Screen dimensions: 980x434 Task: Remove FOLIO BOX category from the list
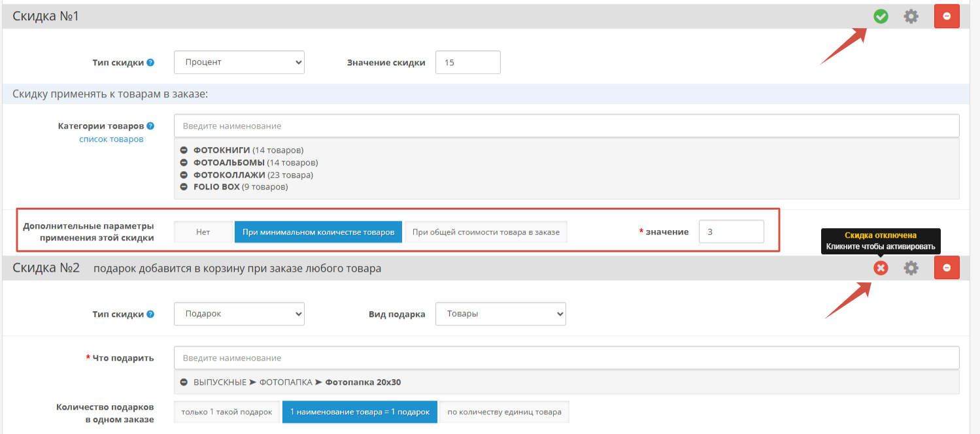(184, 187)
